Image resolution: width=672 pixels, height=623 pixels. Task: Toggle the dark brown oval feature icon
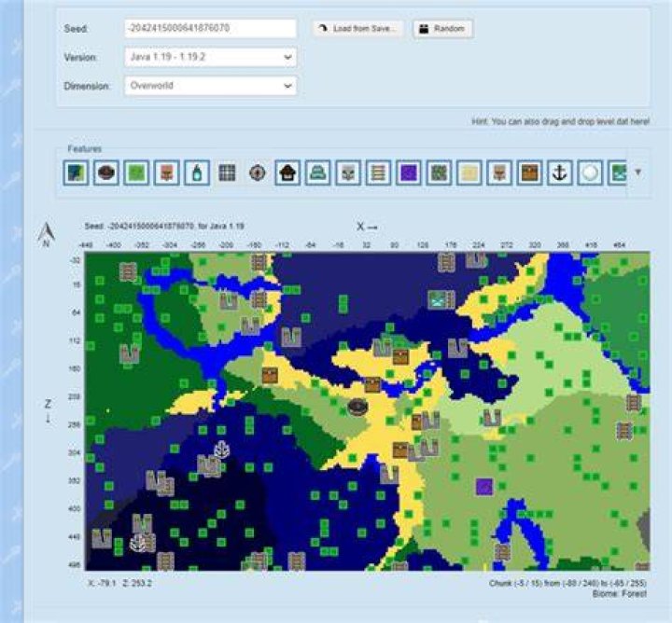click(x=105, y=173)
